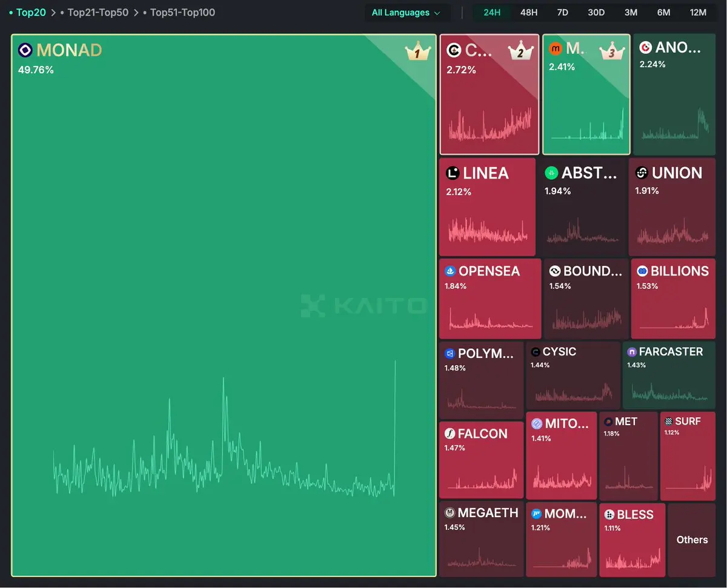Image resolution: width=727 pixels, height=588 pixels.
Task: Select the 7D time range
Action: [x=562, y=13]
